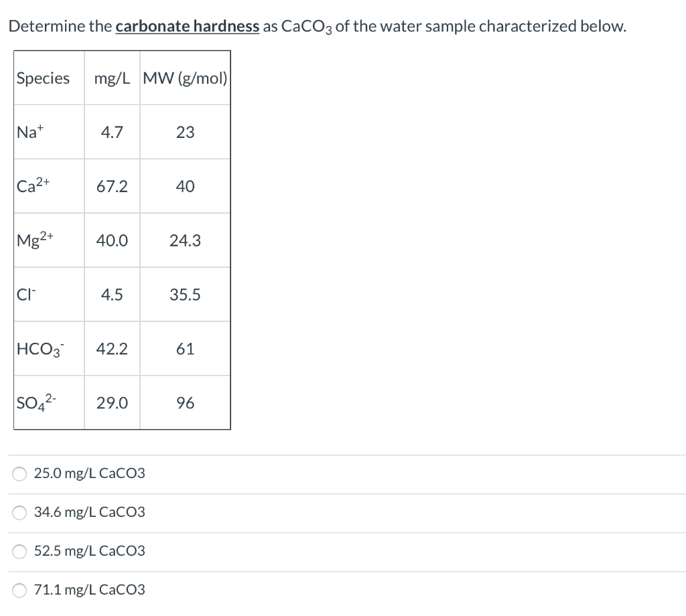Click the Na+ row in the table

(29, 132)
